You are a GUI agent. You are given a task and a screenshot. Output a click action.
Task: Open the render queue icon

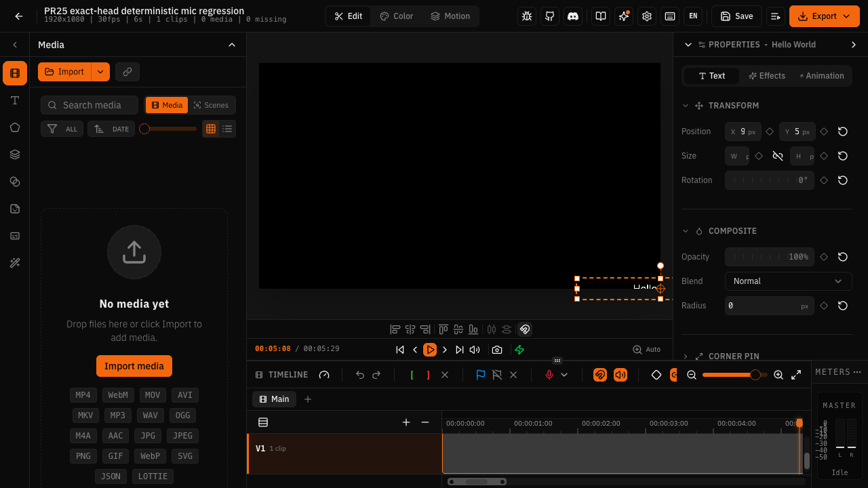[x=775, y=16]
